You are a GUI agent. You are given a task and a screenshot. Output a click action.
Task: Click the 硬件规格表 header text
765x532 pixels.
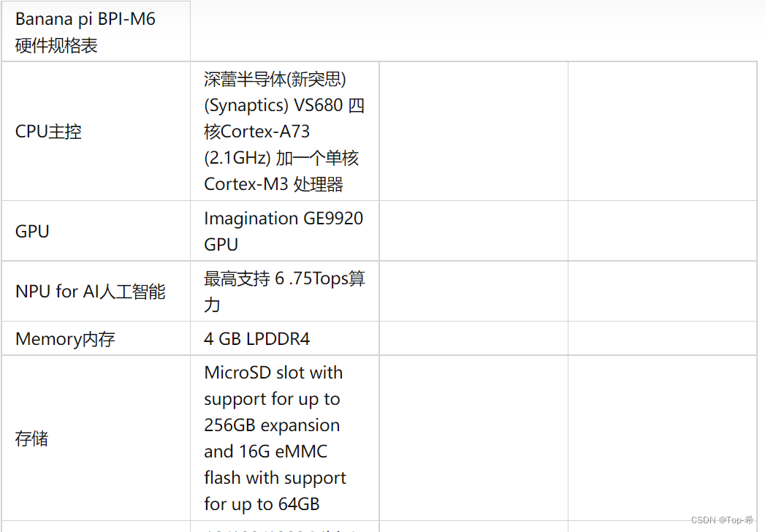point(56,45)
